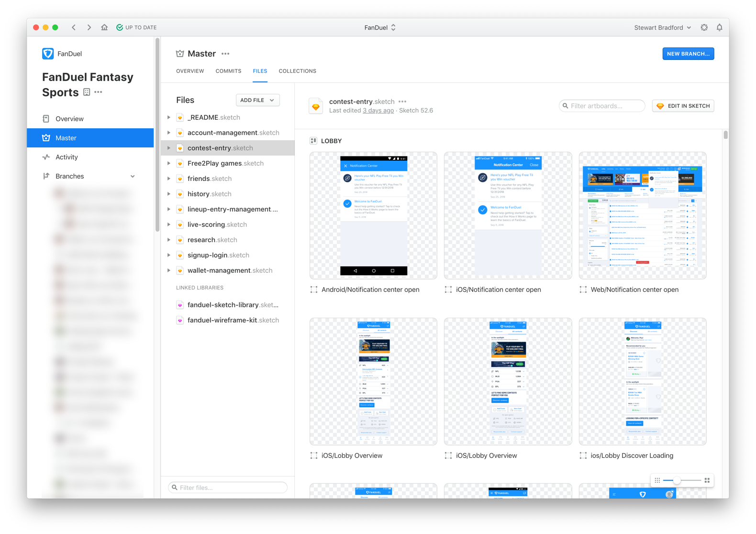This screenshot has height=534, width=756.
Task: Click the magnifier icon in Filter artboards box
Action: 566,106
